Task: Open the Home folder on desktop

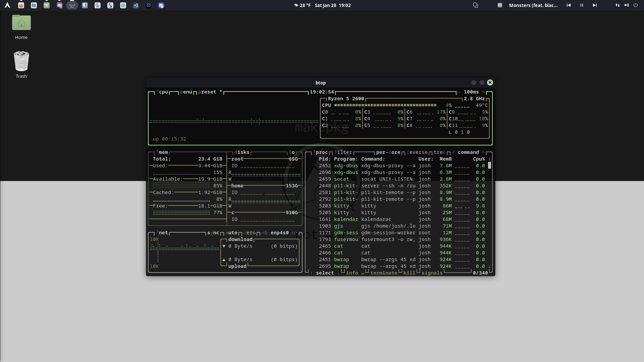Action: pos(21,27)
